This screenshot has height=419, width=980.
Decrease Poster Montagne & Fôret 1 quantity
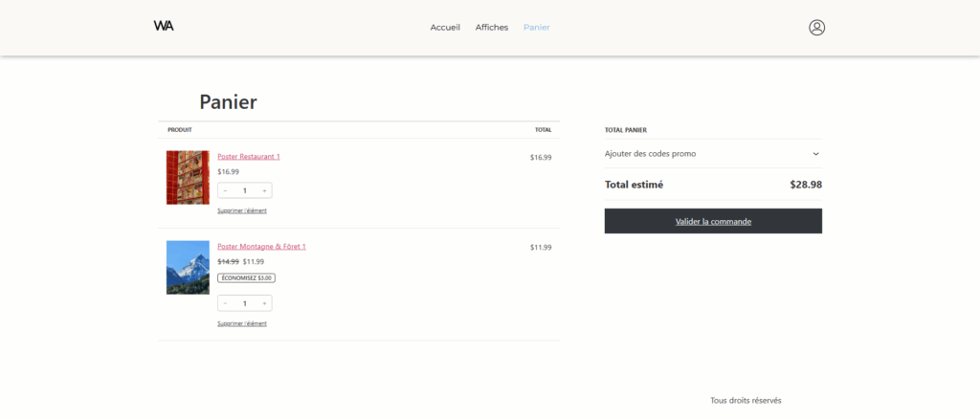[x=225, y=303]
